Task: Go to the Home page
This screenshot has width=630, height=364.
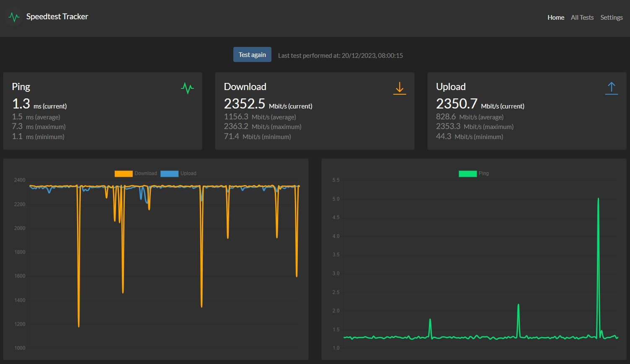Action: coord(555,18)
